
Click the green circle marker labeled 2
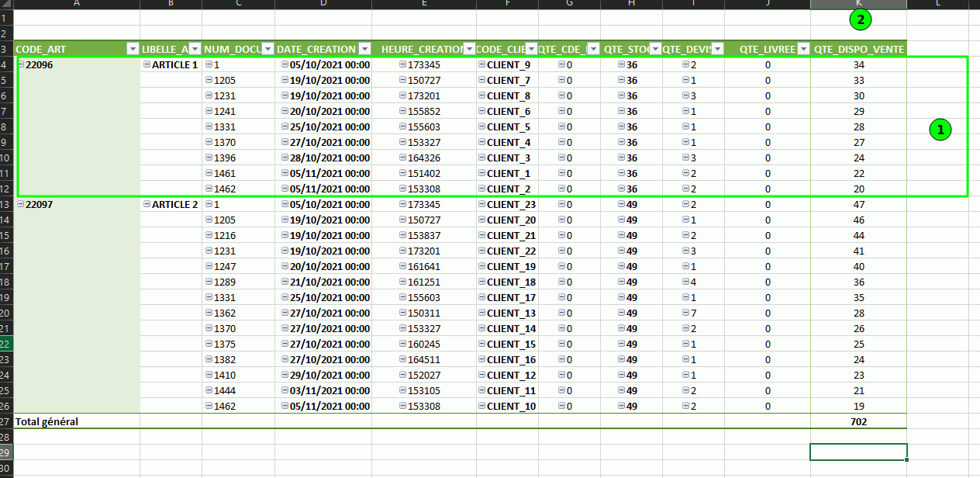pyautogui.click(x=859, y=21)
